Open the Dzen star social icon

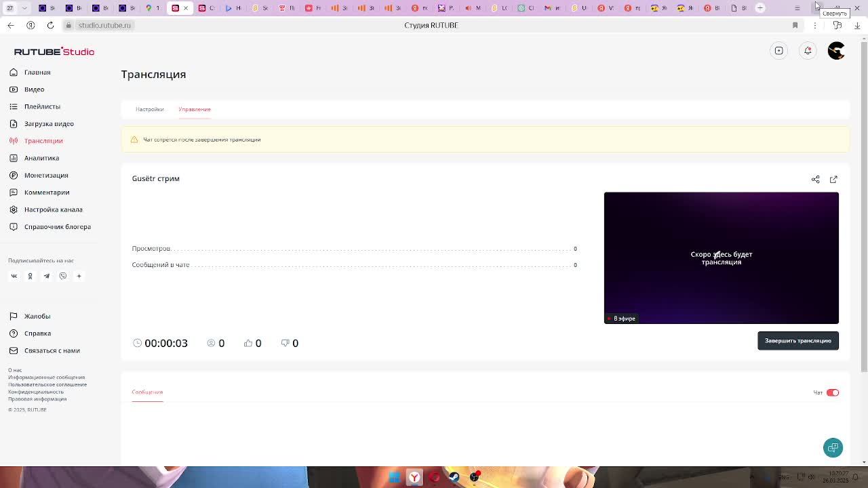pos(79,276)
